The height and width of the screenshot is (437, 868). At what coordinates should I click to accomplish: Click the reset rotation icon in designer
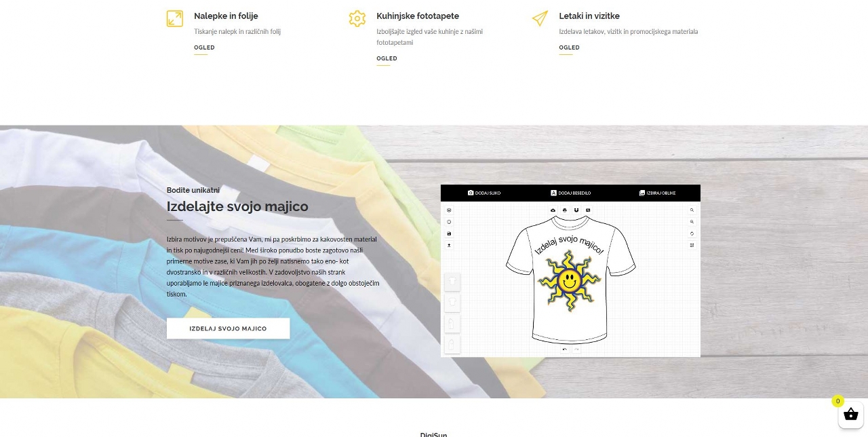click(x=692, y=233)
